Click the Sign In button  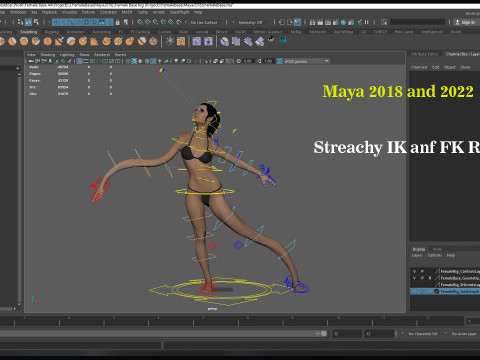tap(465, 22)
